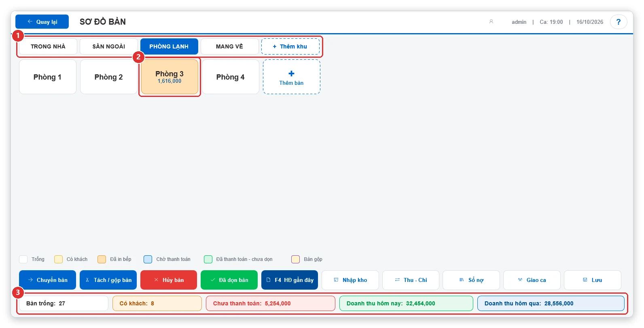Click the handover icon on Giao ca
Screen dimensions: 644x328
click(520, 280)
